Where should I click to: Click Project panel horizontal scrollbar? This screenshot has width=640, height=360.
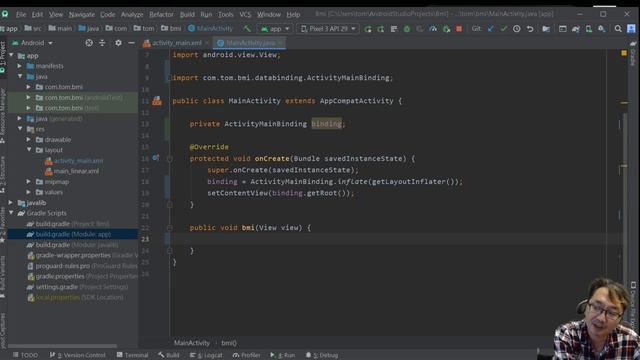[x=62, y=346]
